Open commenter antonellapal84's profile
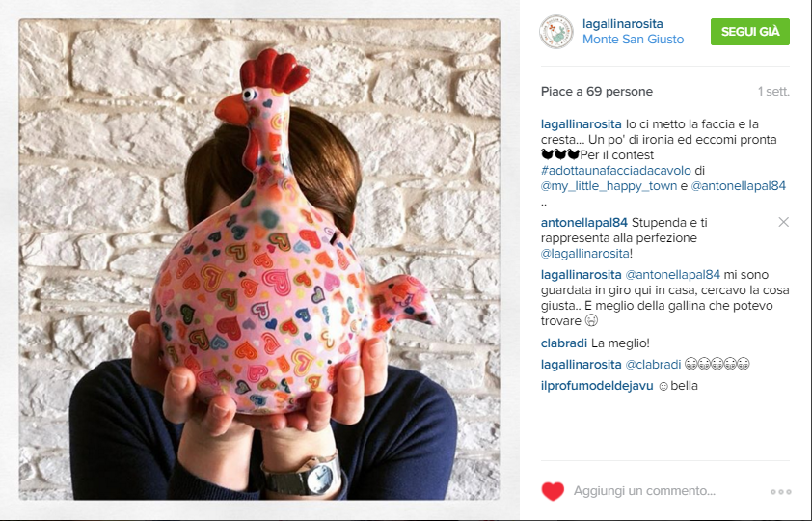The height and width of the screenshot is (521, 812). (x=584, y=223)
